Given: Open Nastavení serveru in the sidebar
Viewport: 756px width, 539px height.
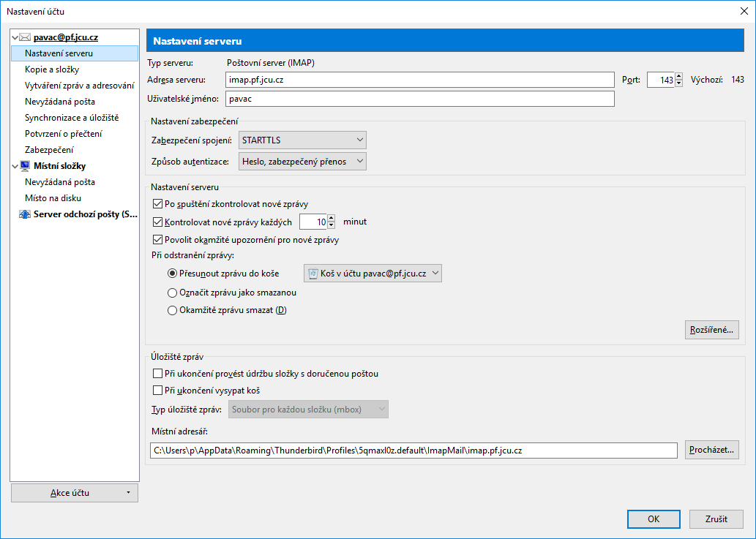Looking at the screenshot, I should pos(74,53).
